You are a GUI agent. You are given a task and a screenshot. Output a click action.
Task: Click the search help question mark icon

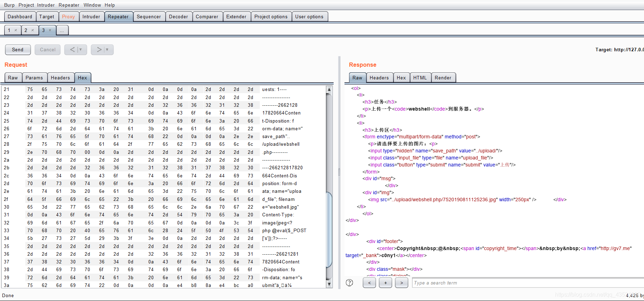(349, 283)
